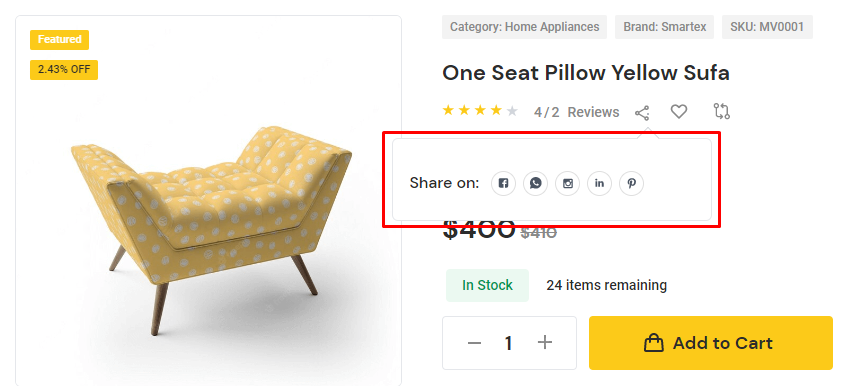This screenshot has width=847, height=386.
Task: Share product via WhatsApp icon
Action: [x=535, y=184]
